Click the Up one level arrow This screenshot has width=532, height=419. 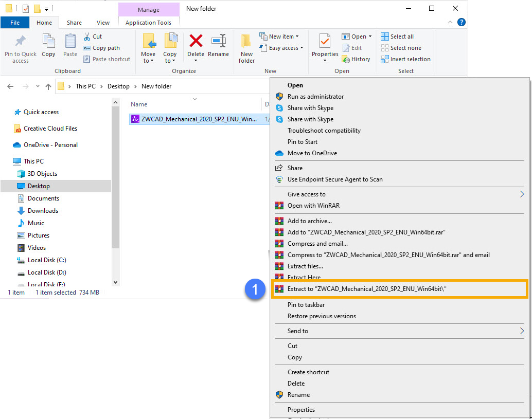click(48, 86)
